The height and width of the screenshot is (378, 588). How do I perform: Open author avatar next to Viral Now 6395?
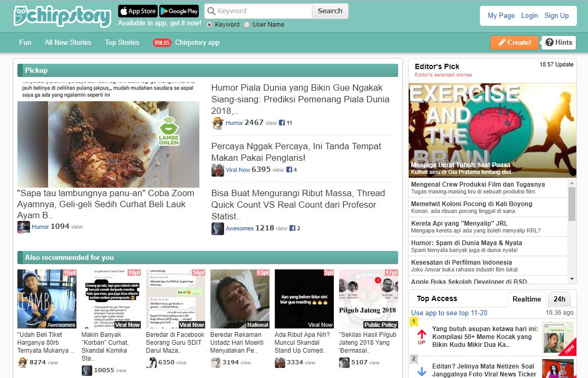(217, 170)
